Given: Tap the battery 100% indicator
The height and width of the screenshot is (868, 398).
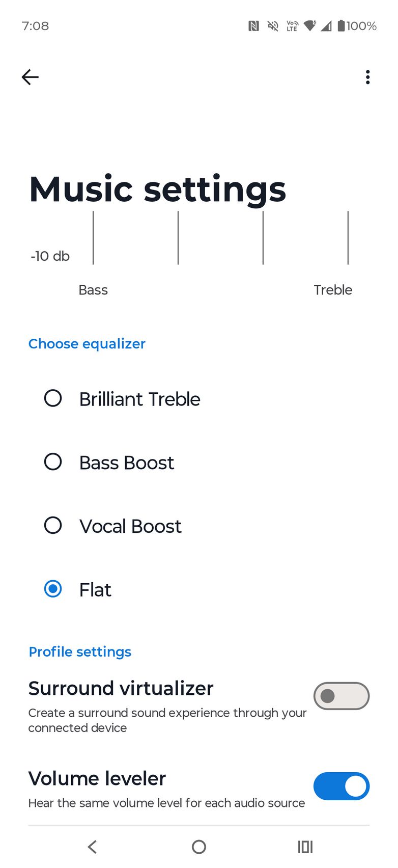Looking at the screenshot, I should pos(357,26).
